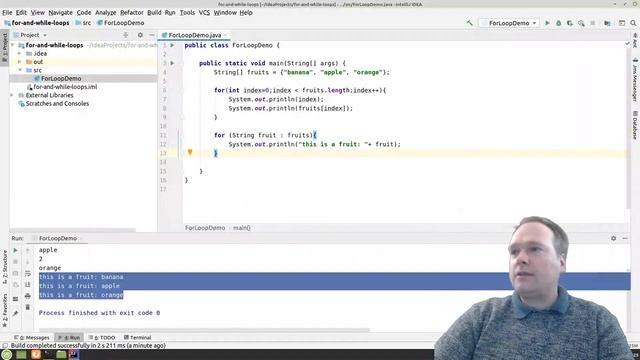Image resolution: width=640 pixels, height=360 pixels.
Task: Click the tool windows quick-access status bar icon
Action: pyautogui.click(x=5, y=346)
